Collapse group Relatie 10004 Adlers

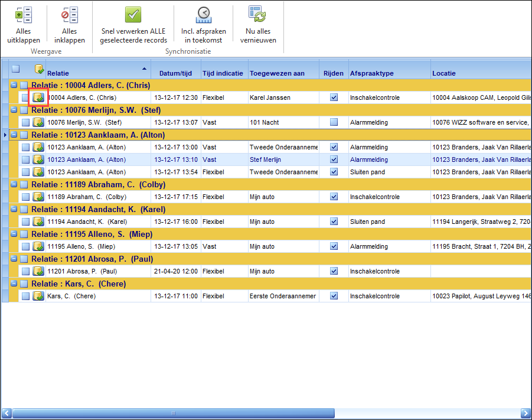coord(14,85)
